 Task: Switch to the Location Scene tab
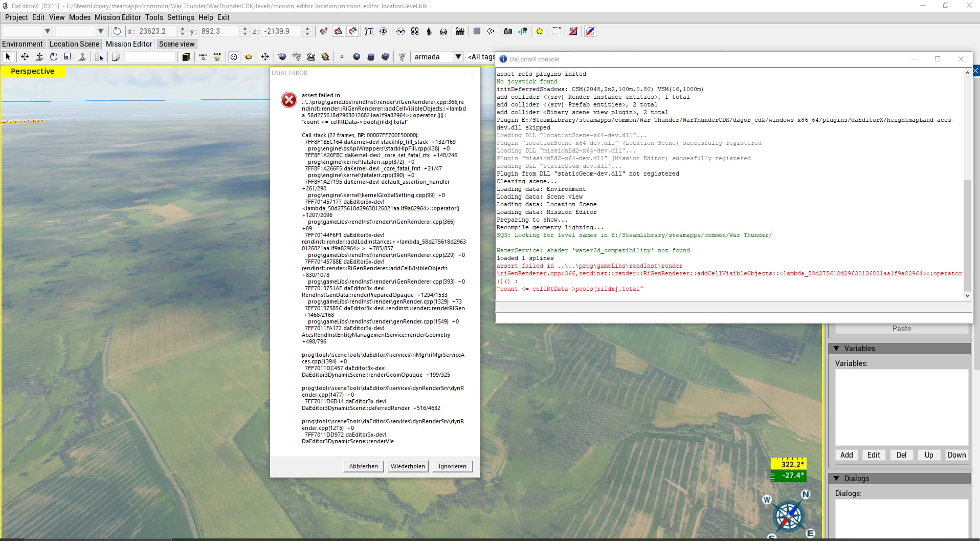(74, 44)
